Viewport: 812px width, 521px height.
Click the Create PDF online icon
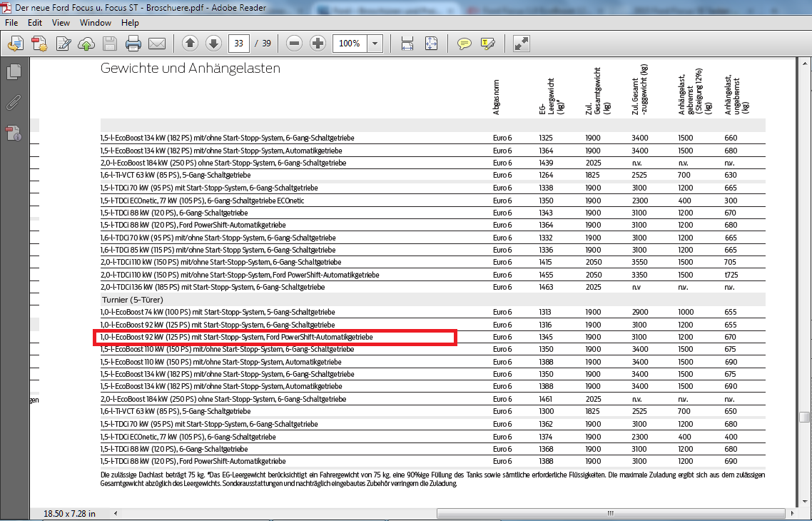click(39, 44)
